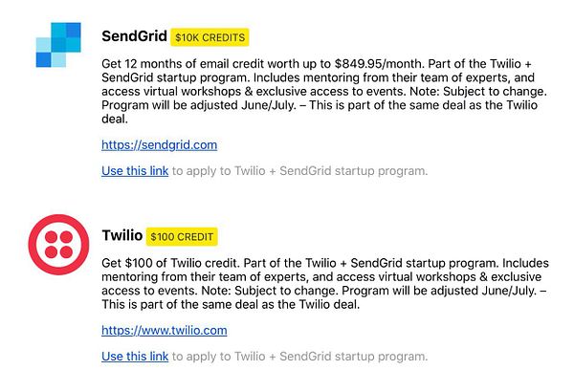The height and width of the screenshot is (392, 574).
Task: Select the SendGrid heading title
Action: coord(134,36)
